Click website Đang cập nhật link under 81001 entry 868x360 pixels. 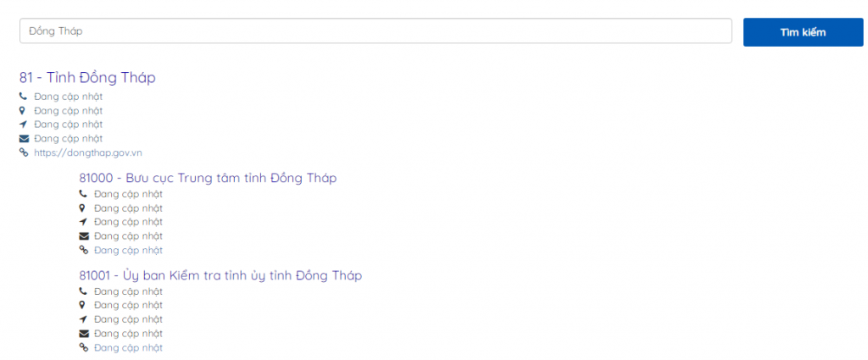[x=129, y=348]
